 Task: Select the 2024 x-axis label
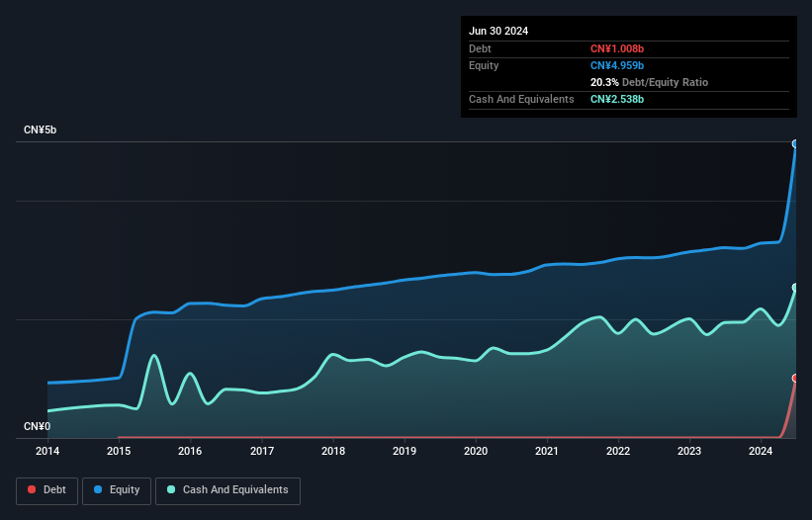761,451
